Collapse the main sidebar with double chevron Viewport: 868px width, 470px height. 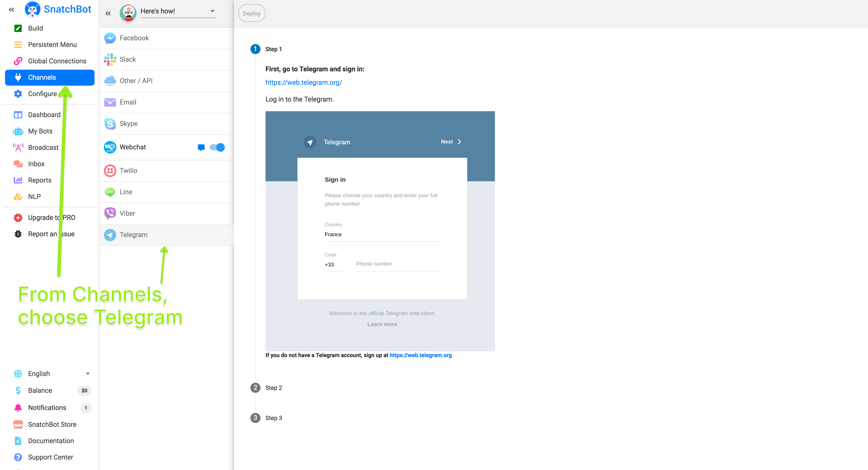pos(11,10)
